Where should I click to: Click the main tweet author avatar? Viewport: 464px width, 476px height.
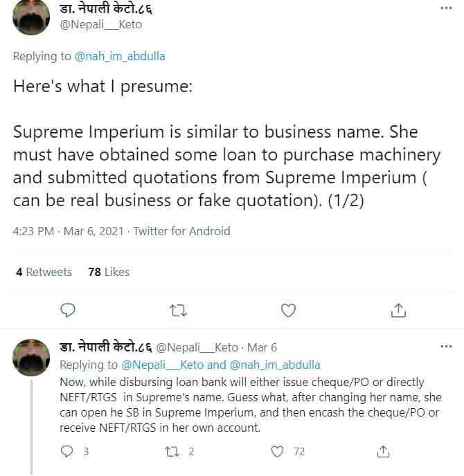(30, 17)
